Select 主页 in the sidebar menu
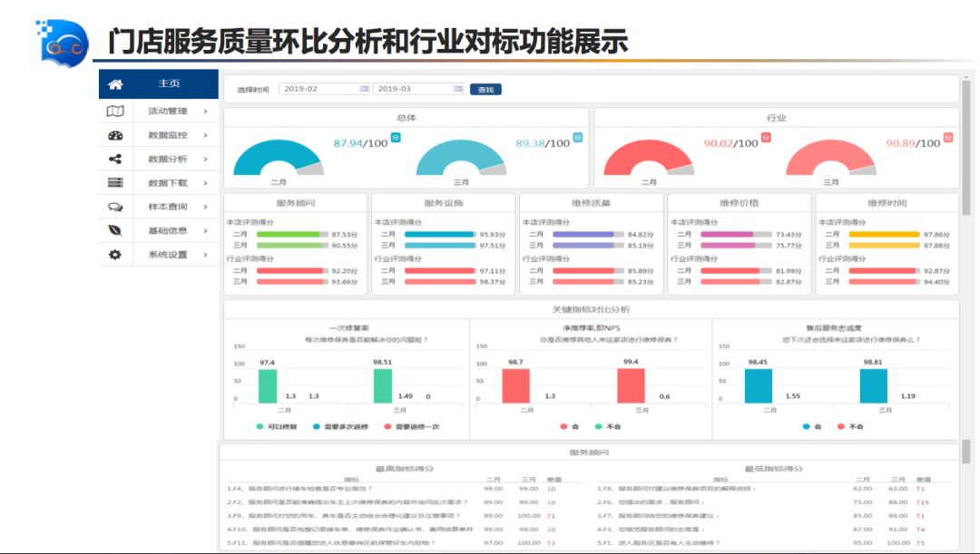Screen dimensions: 980x554 pyautogui.click(x=169, y=84)
